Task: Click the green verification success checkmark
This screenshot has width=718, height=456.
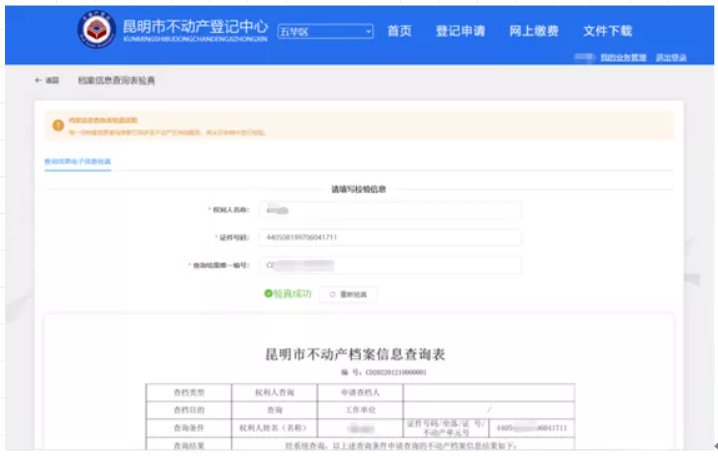Action: [x=269, y=294]
